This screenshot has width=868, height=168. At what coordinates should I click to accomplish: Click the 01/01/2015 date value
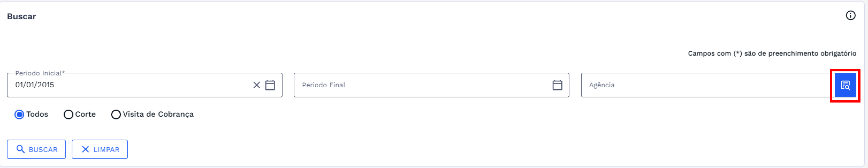click(x=34, y=85)
